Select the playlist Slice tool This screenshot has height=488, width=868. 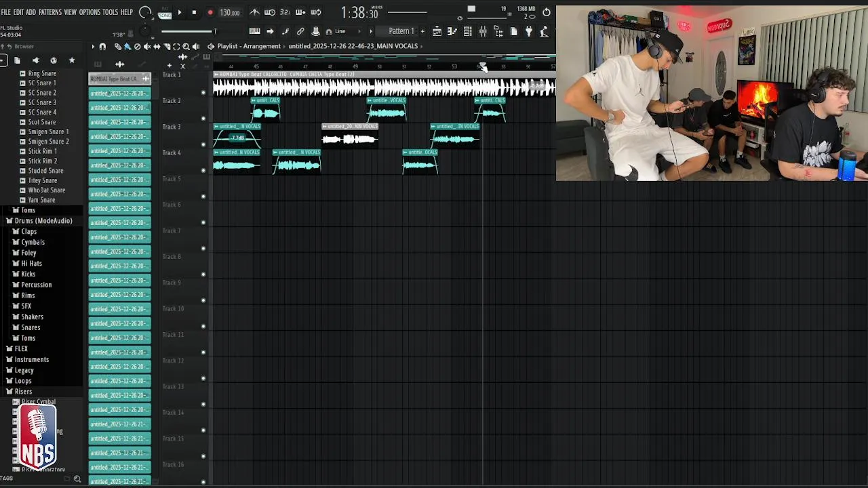tap(166, 47)
